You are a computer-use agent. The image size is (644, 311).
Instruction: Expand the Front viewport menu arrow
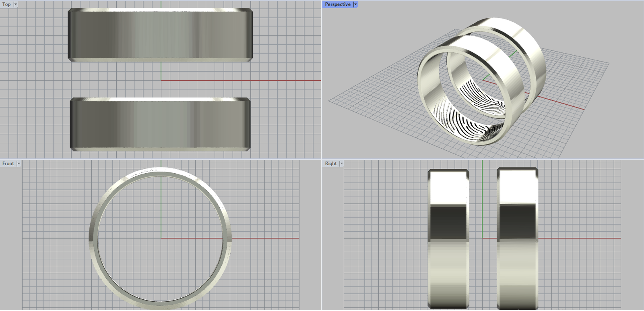[19, 164]
